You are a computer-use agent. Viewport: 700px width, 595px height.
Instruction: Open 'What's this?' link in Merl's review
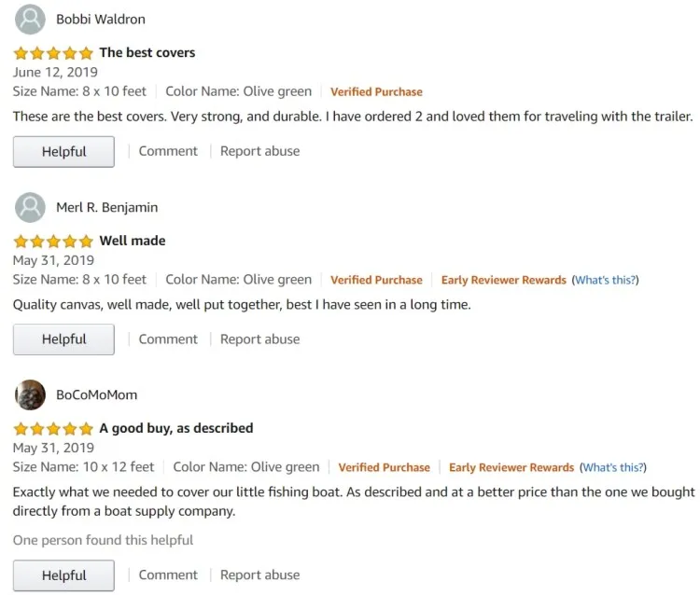pyautogui.click(x=607, y=280)
